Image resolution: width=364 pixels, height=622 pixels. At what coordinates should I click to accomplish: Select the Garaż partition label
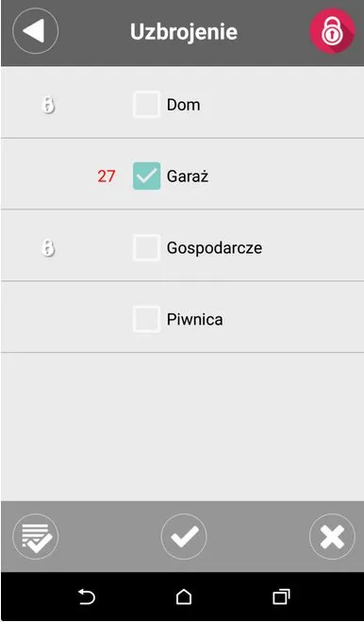[x=188, y=177]
